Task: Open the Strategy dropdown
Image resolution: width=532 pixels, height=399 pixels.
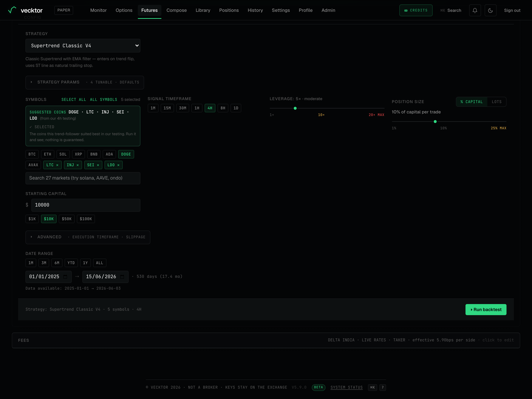Action: click(83, 46)
